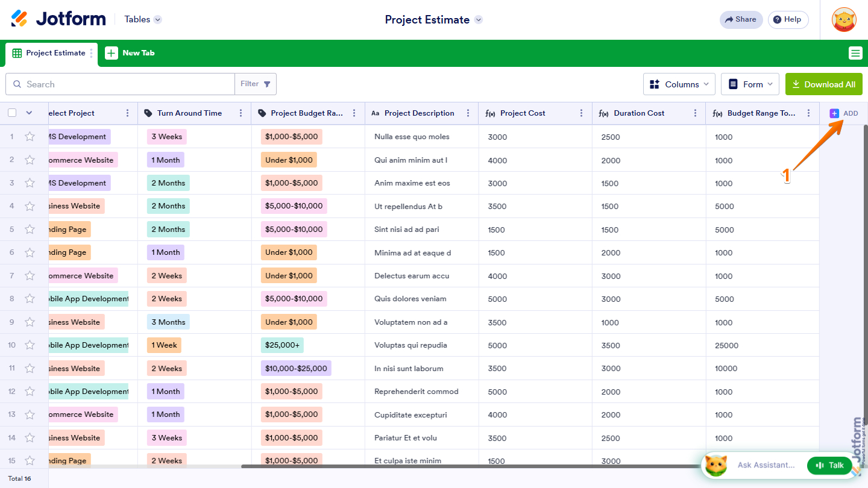Star row 12
Viewport: 868px width, 488px height.
click(30, 392)
